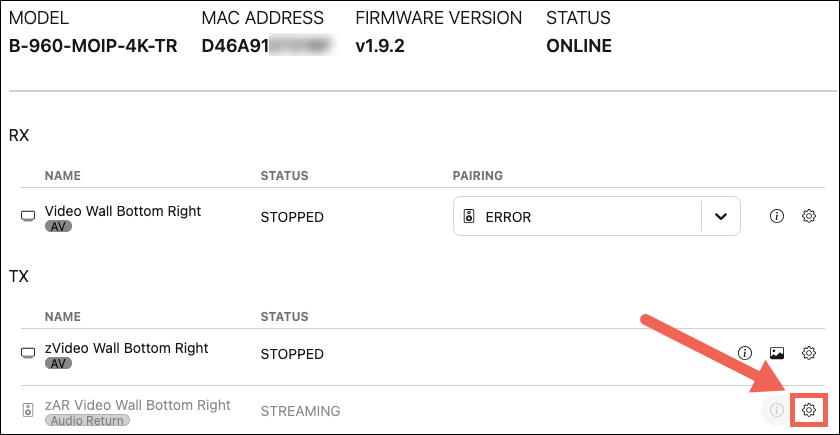Click the PAIRING column header
Image resolution: width=840 pixels, height=435 pixels.
click(x=478, y=176)
